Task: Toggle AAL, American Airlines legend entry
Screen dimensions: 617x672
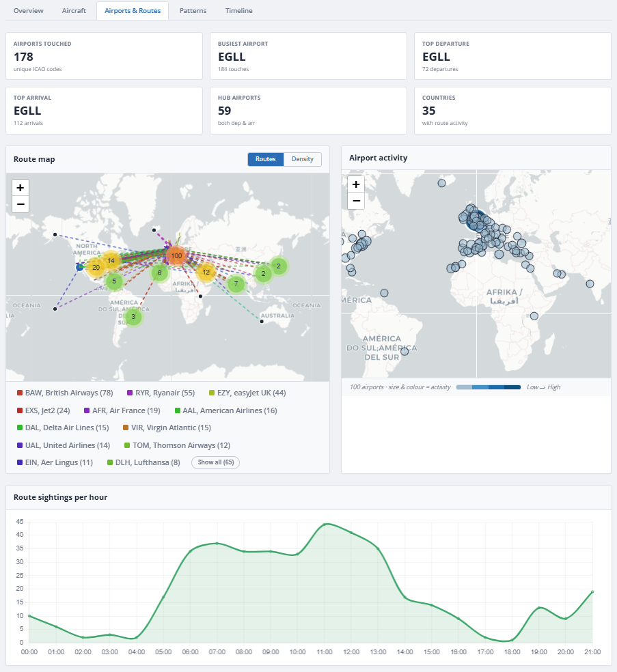Action: pos(226,410)
